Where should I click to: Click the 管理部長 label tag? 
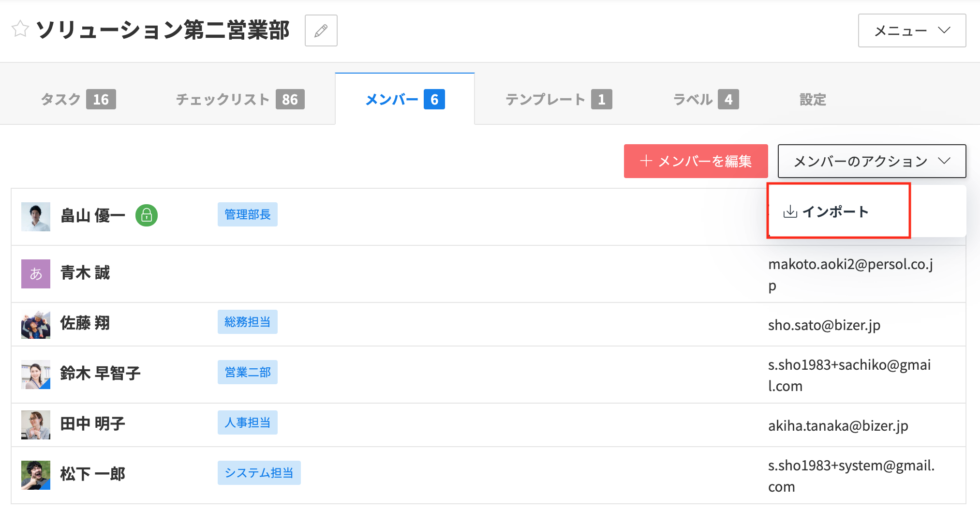[247, 214]
